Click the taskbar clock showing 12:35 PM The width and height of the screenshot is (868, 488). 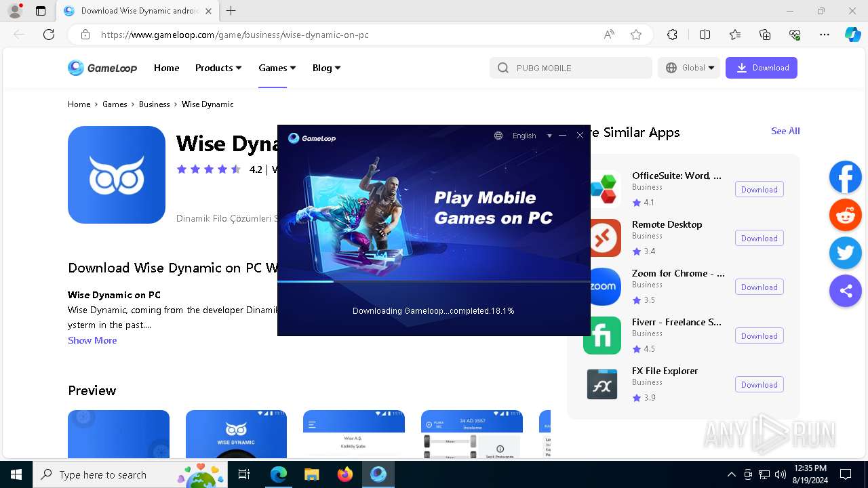[810, 474]
